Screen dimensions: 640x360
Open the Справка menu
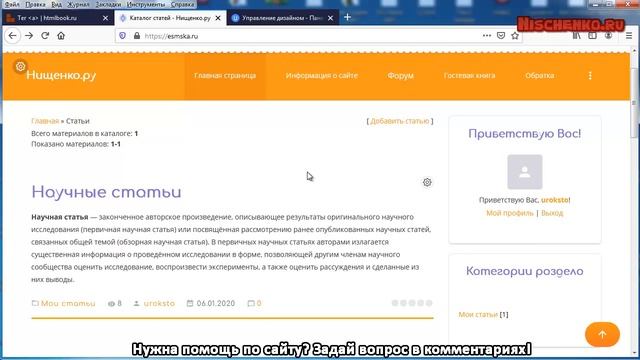(182, 4)
